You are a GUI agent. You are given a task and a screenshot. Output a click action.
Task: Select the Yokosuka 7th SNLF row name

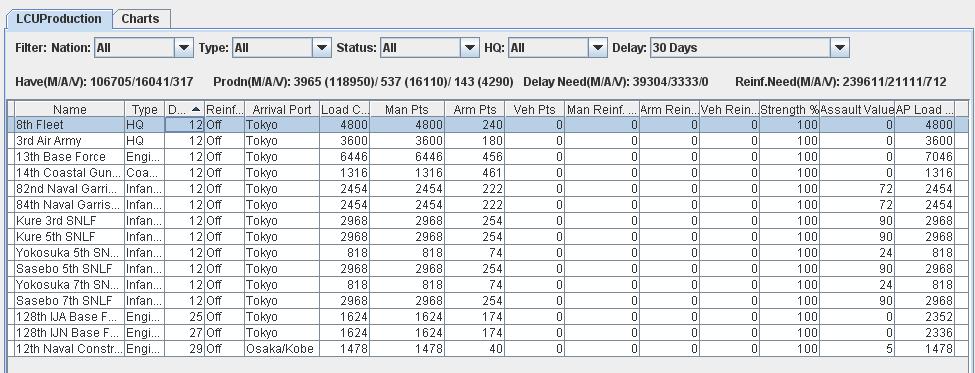click(70, 285)
